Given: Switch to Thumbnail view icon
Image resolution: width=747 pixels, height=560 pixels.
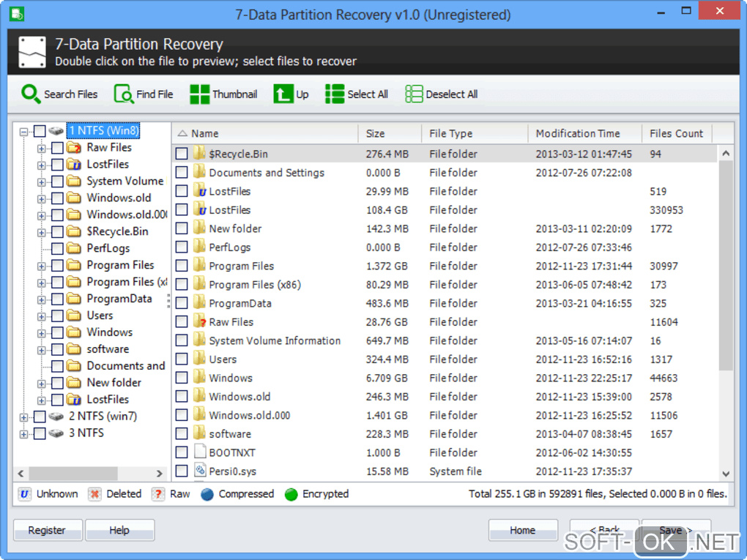Looking at the screenshot, I should coord(199,94).
